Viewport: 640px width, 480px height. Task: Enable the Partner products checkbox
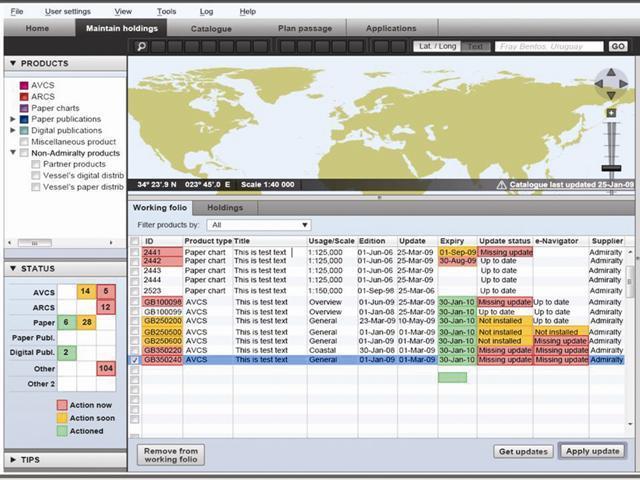click(x=36, y=164)
